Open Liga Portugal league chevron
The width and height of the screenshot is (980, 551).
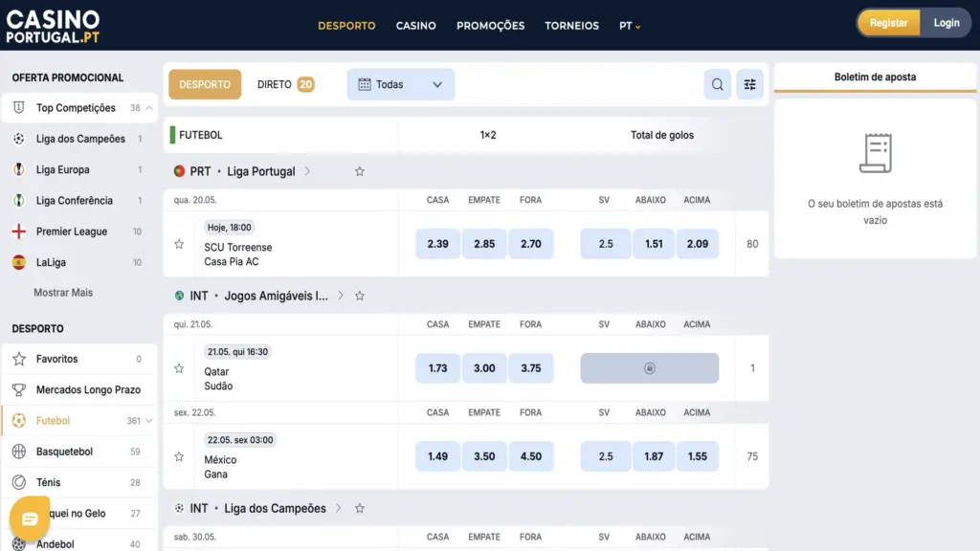307,171
